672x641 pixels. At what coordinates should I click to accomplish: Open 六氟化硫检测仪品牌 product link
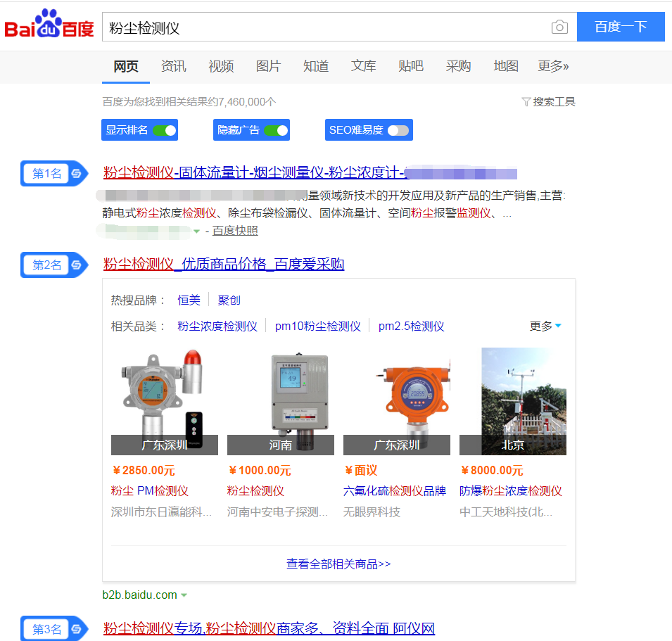click(x=395, y=490)
